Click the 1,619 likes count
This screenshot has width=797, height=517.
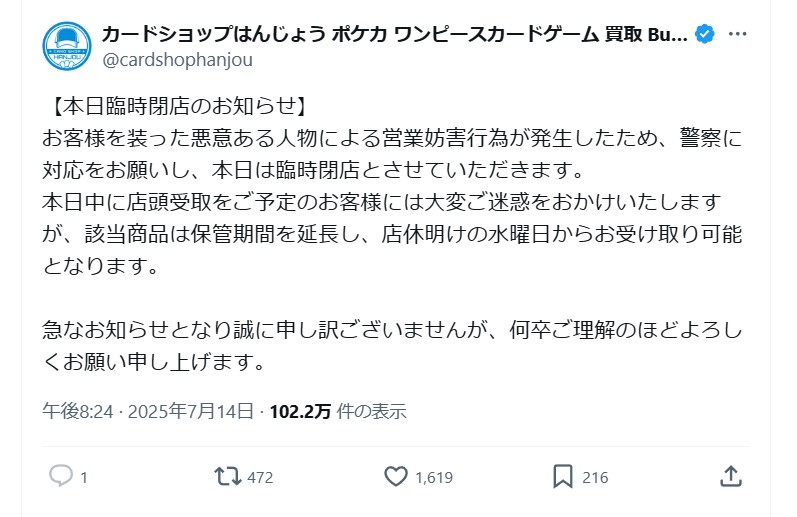pyautogui.click(x=433, y=477)
